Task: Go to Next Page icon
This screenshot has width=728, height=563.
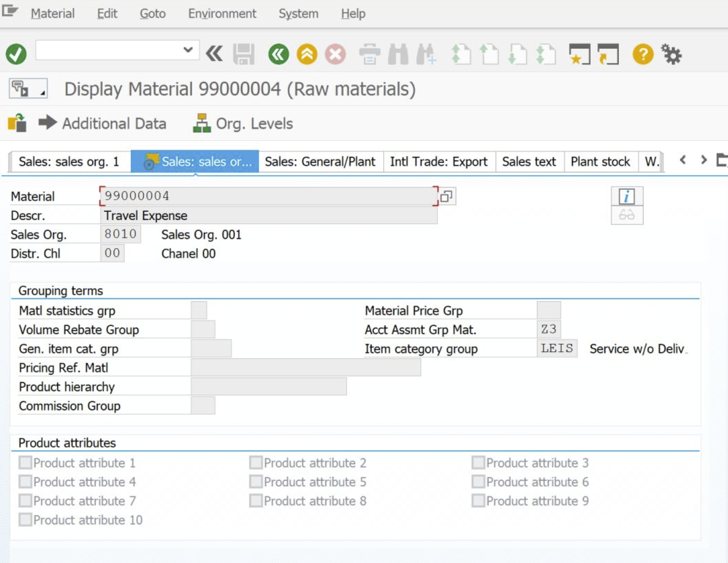Action: coord(517,54)
